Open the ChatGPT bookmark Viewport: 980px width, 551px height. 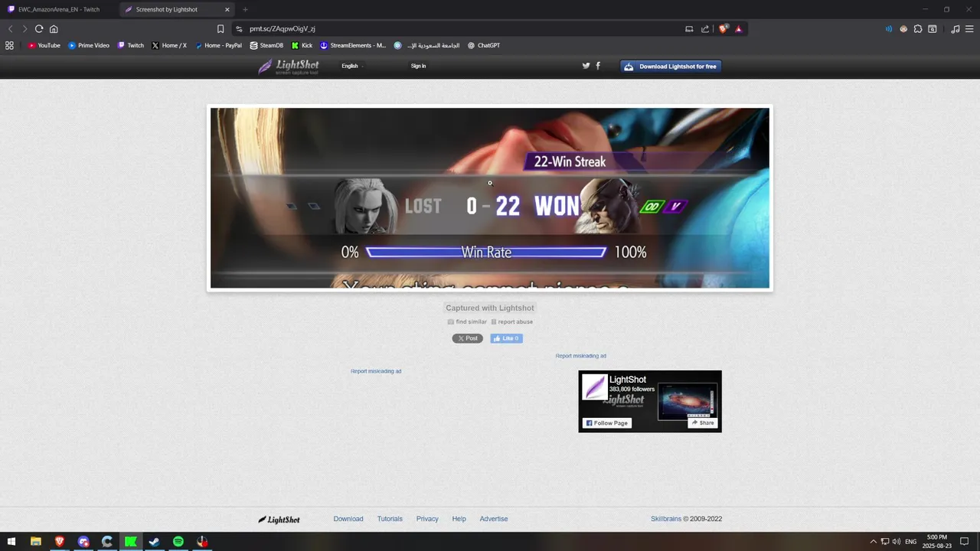click(484, 45)
